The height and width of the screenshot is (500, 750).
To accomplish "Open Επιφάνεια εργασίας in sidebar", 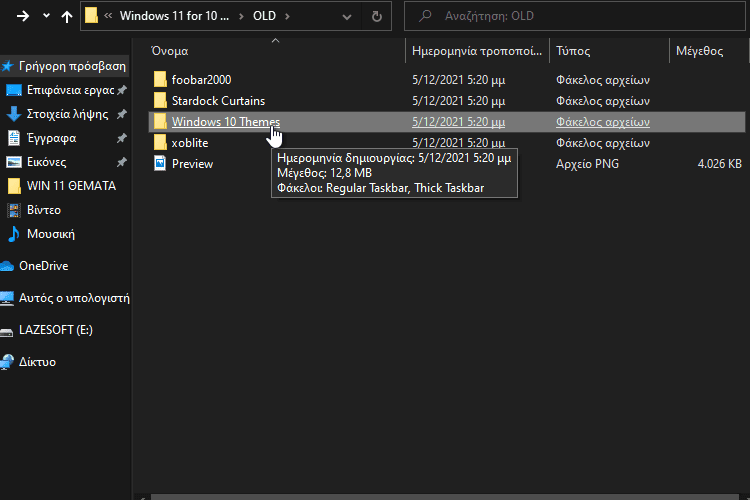I will click(x=70, y=90).
